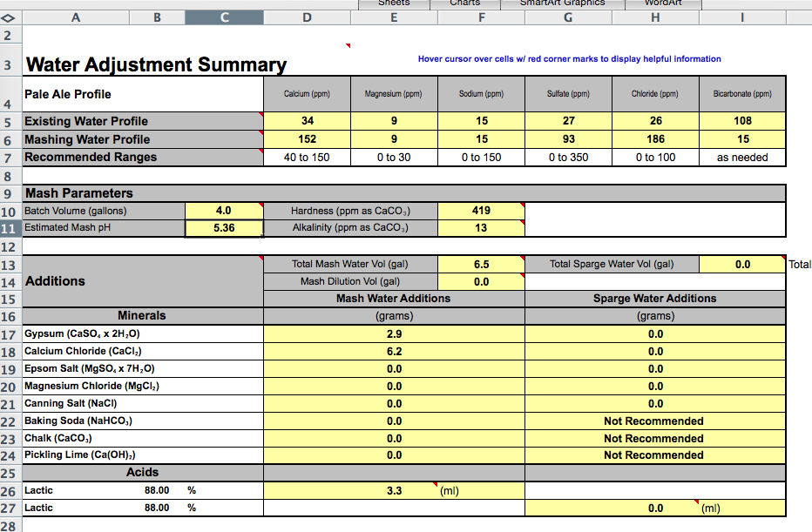Click bicarbonate range as needed cell

(742, 158)
